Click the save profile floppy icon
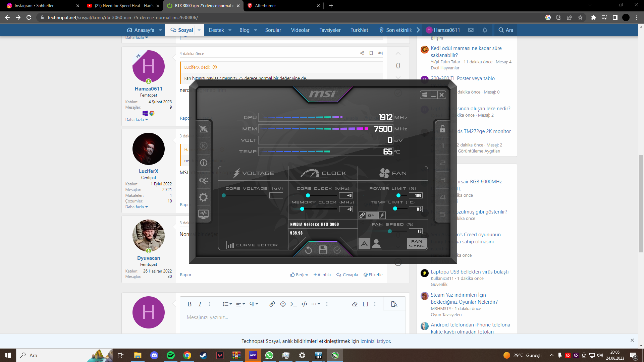 tap(323, 250)
